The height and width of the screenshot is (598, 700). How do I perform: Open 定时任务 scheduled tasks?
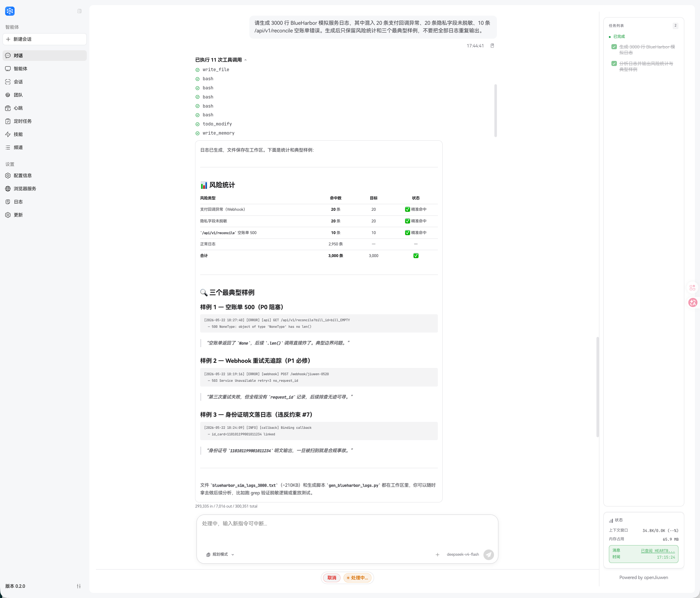pyautogui.click(x=44, y=121)
